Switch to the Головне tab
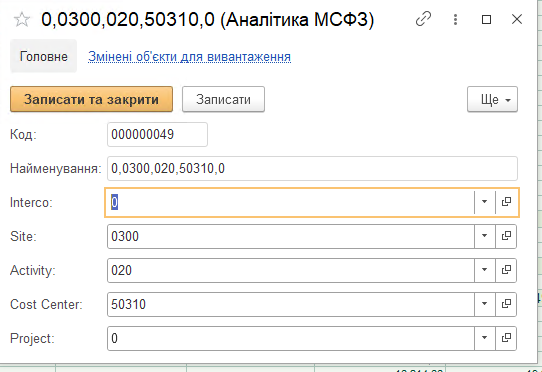 coord(44,56)
